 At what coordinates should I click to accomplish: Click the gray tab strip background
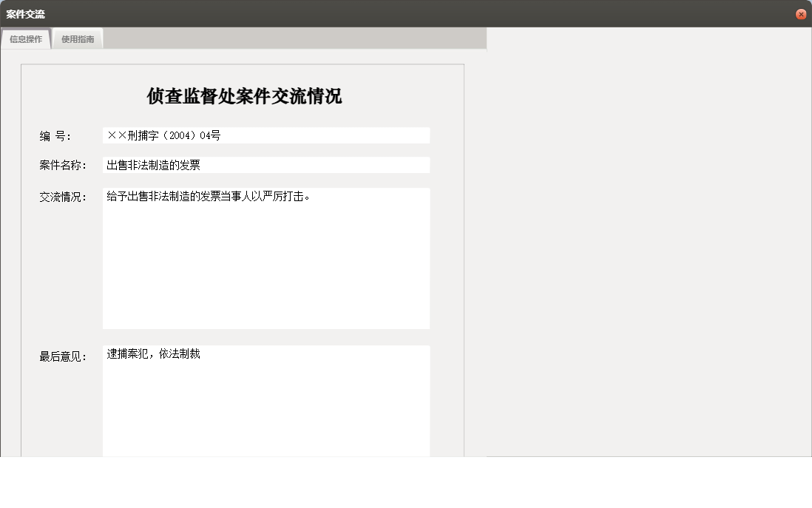tap(296, 38)
